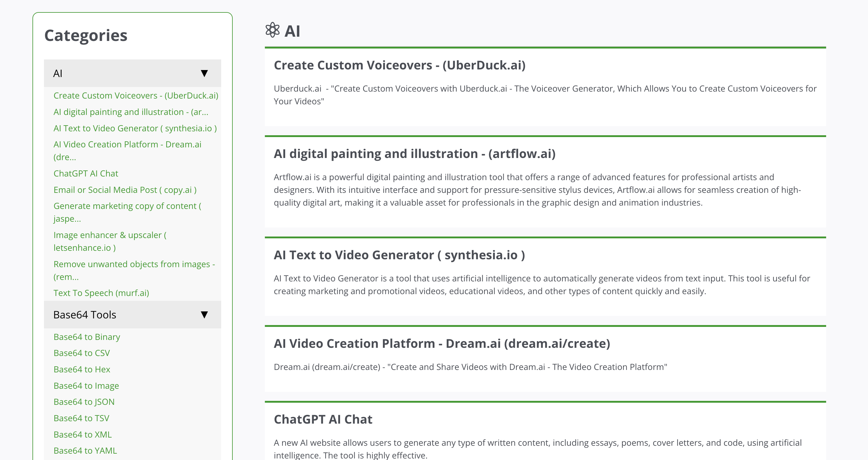Select the AI category header

pos(132,73)
